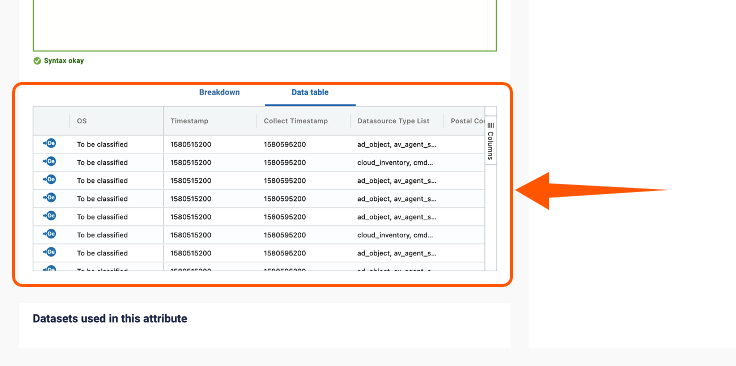Select the Data table tab

310,92
